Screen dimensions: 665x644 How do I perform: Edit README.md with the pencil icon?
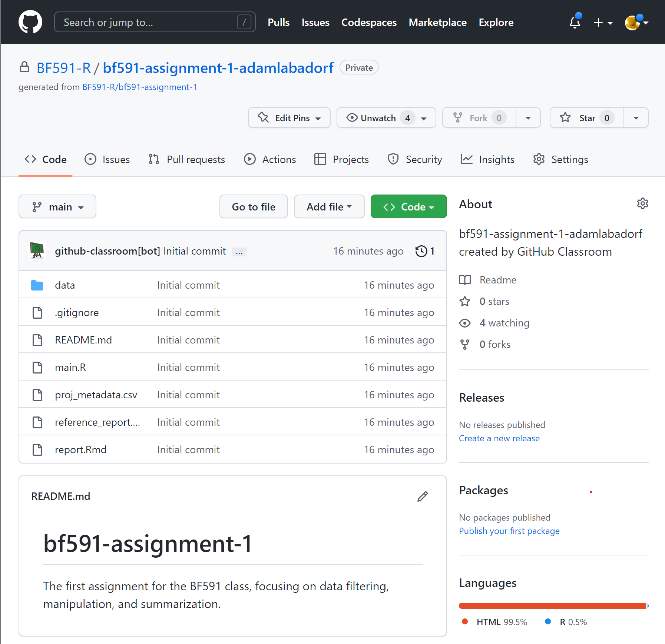pyautogui.click(x=422, y=497)
